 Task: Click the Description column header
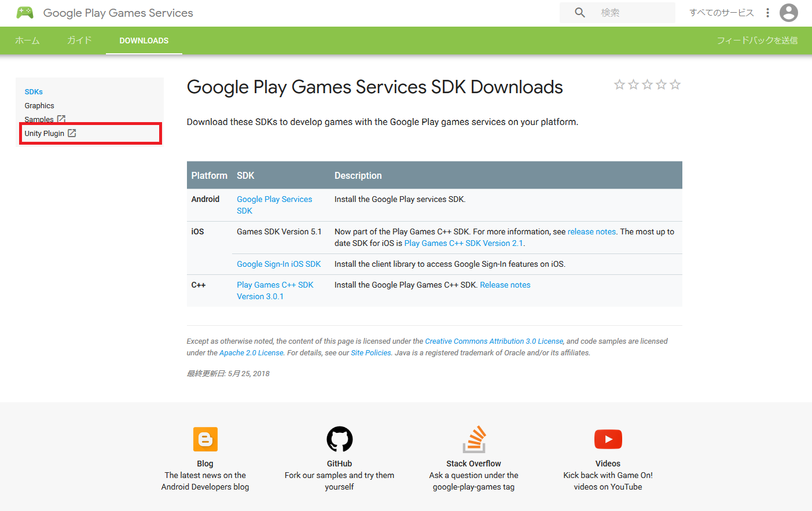(358, 175)
